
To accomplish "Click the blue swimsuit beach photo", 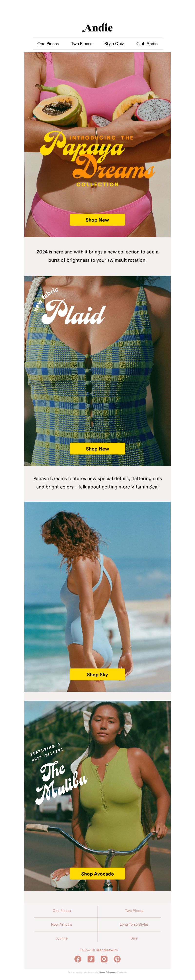I will 97,597.
